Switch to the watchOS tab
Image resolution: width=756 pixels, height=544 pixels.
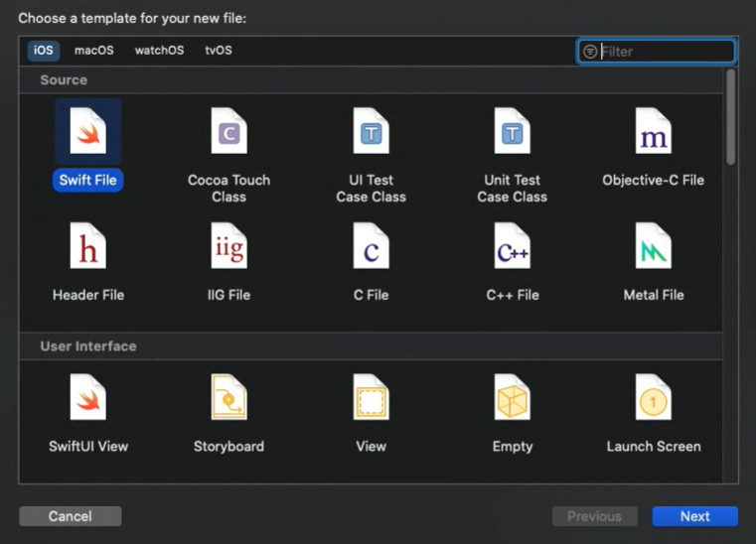[x=159, y=50]
